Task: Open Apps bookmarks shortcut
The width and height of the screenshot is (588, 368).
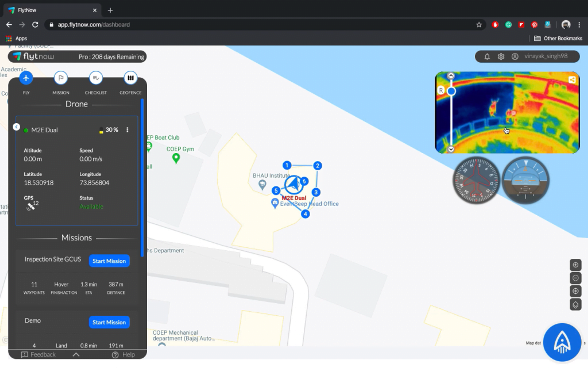Action: point(17,38)
